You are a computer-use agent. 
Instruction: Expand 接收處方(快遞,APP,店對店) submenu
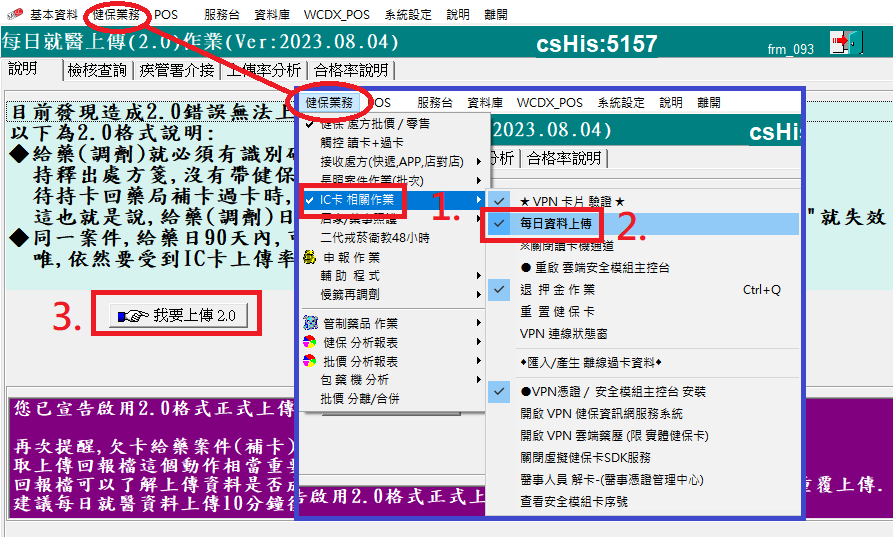479,162
